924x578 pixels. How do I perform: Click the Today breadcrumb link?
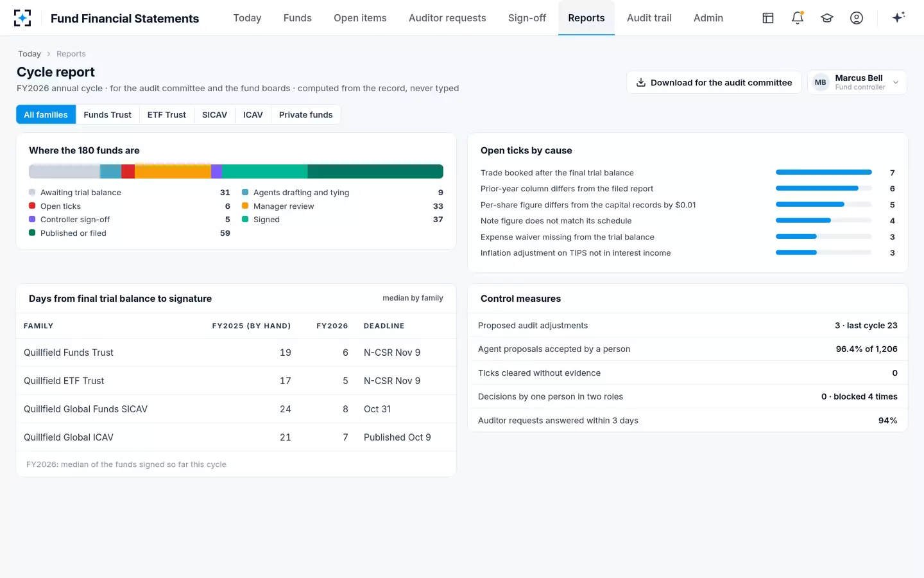coord(30,54)
